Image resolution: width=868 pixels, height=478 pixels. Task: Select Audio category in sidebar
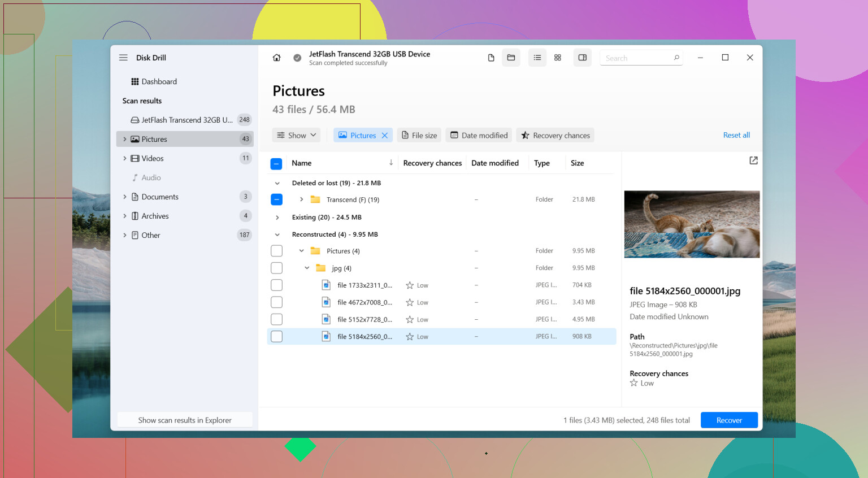point(185,177)
